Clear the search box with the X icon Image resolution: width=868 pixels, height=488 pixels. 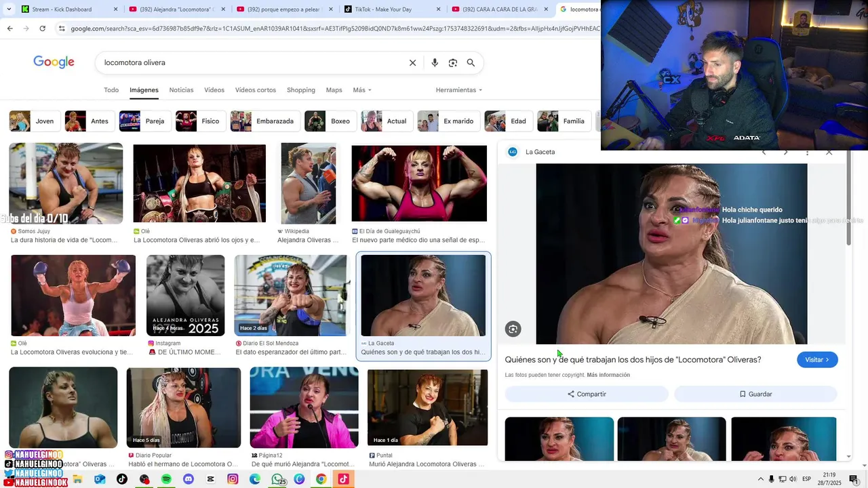(x=412, y=63)
